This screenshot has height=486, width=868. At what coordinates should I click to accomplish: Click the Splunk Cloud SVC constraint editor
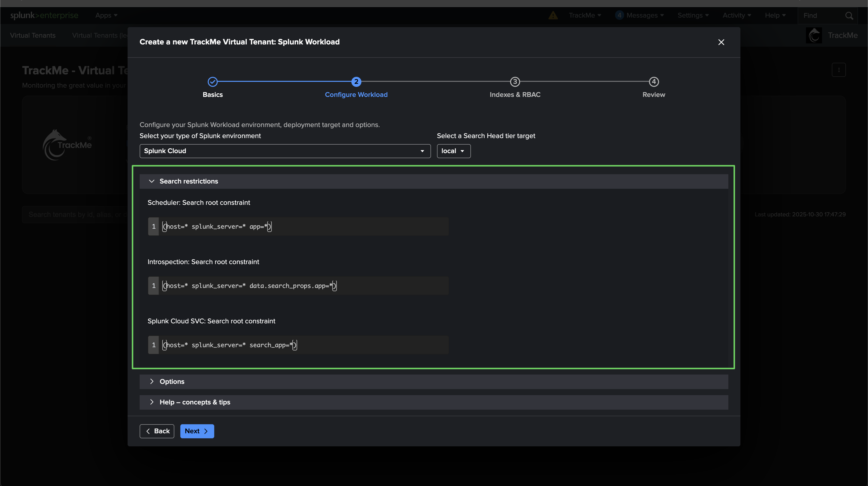click(x=303, y=345)
